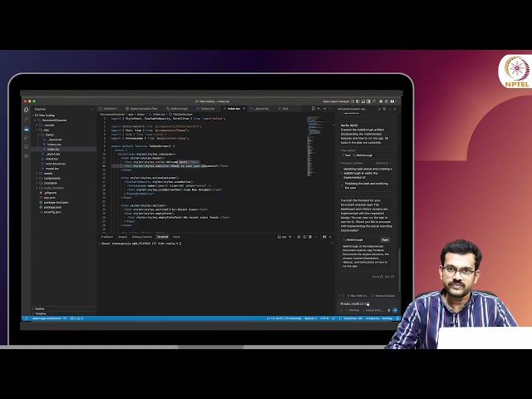Screen dimensions: 532x399
Task: Toggle the primary sidebar layout icon
Action: 357,101
